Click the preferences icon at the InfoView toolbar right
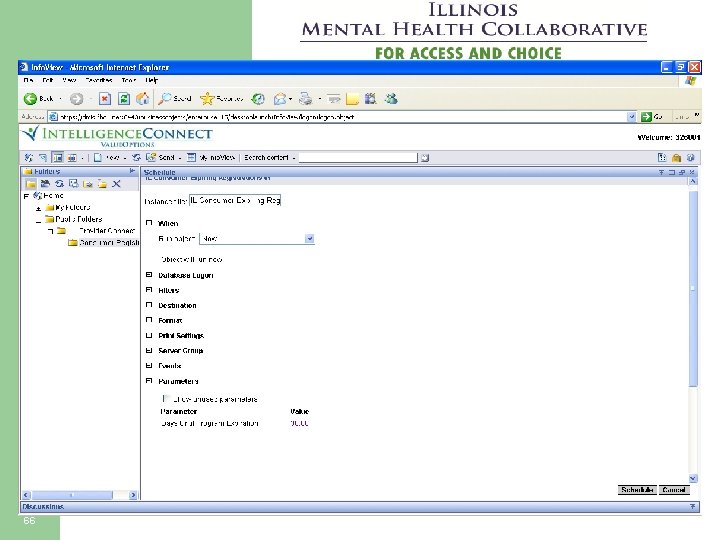The width and height of the screenshot is (720, 540). [662, 158]
